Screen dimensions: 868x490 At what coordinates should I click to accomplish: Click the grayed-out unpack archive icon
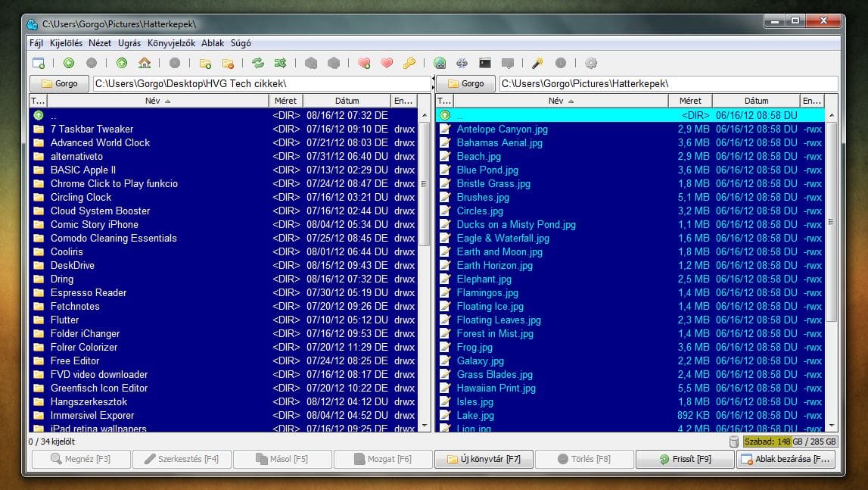334,63
